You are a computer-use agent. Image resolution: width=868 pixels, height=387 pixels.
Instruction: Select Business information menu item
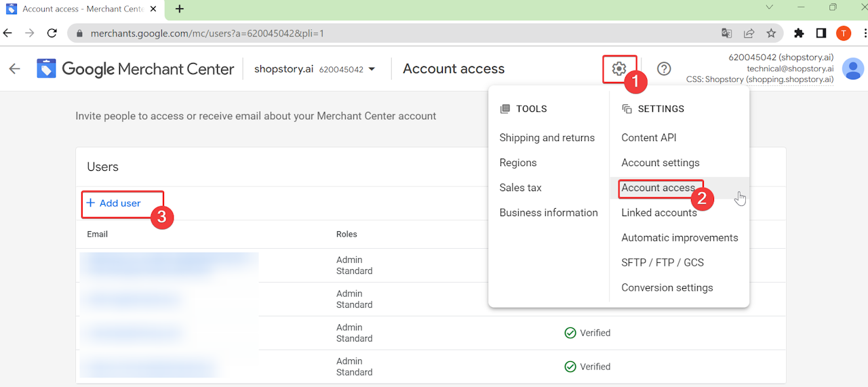pos(549,213)
